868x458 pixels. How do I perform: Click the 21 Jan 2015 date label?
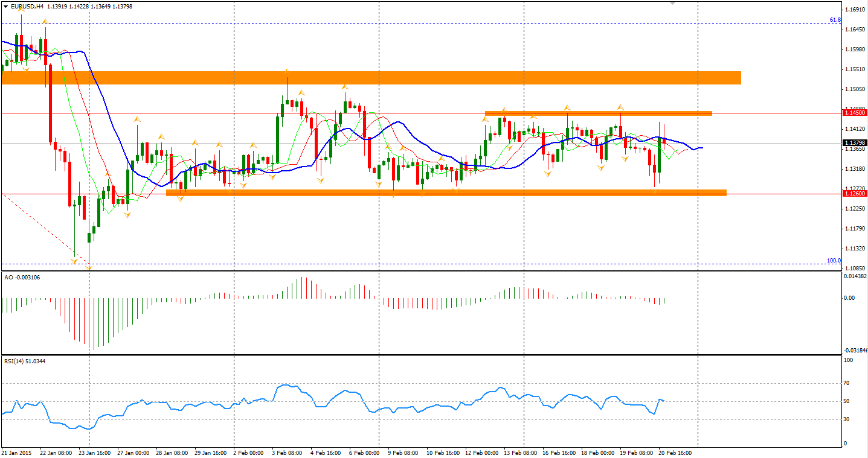tap(16, 452)
